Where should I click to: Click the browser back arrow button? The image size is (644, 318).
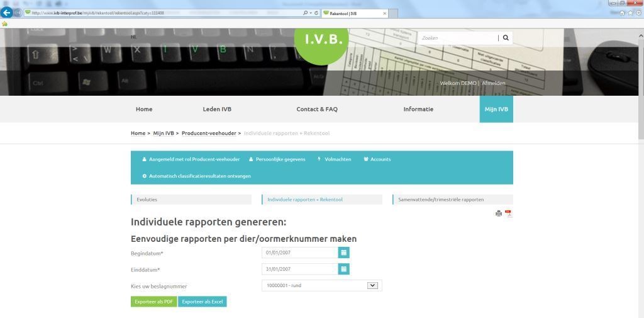click(7, 13)
